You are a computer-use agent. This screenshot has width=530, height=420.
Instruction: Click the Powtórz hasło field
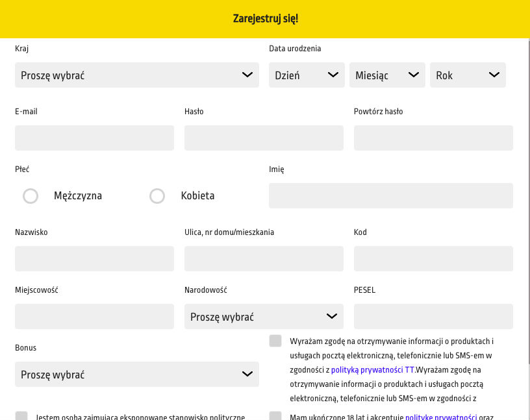(433, 138)
